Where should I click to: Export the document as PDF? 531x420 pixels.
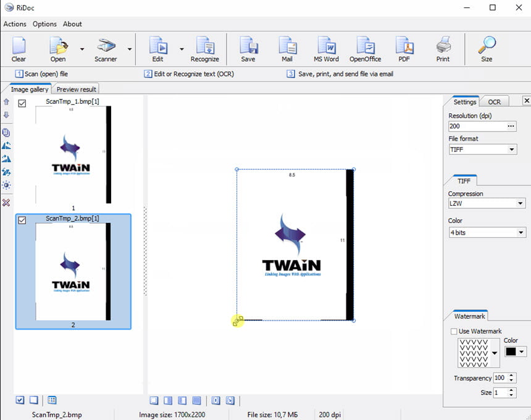tap(404, 49)
